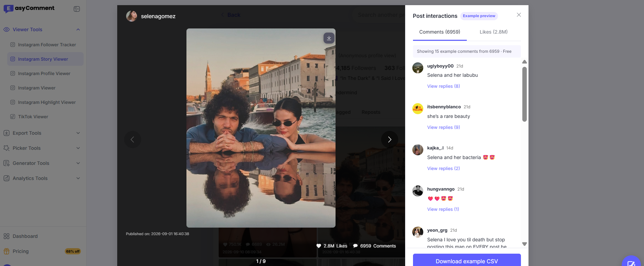644x266 pixels.
Task: Click the Instagram Viewer icon
Action: (13, 88)
